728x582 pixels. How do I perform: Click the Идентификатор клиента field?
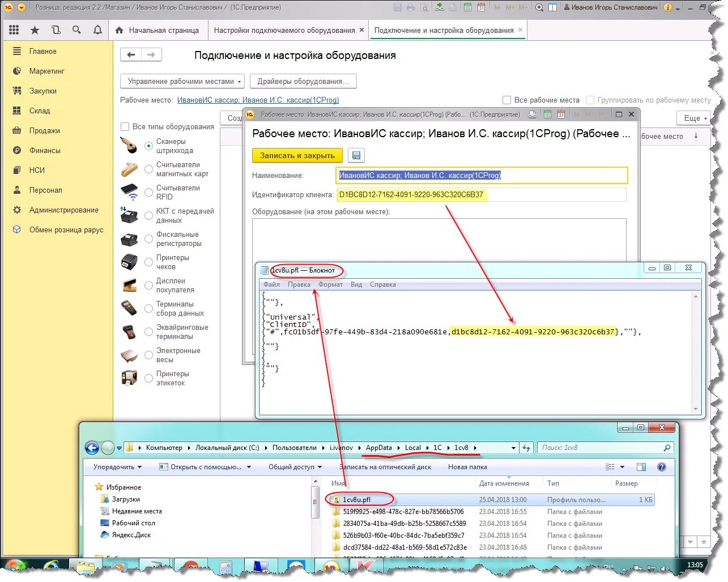(482, 194)
